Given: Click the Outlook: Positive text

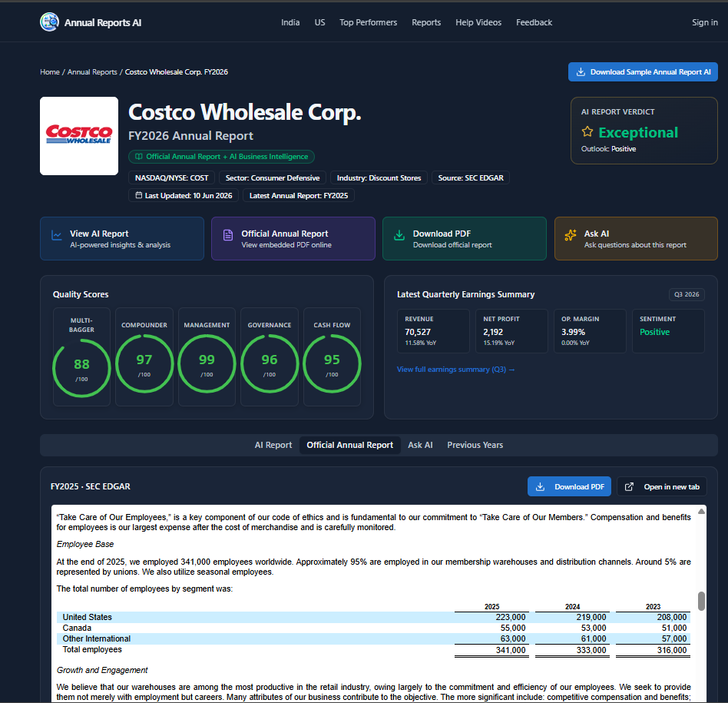Looking at the screenshot, I should coord(609,149).
